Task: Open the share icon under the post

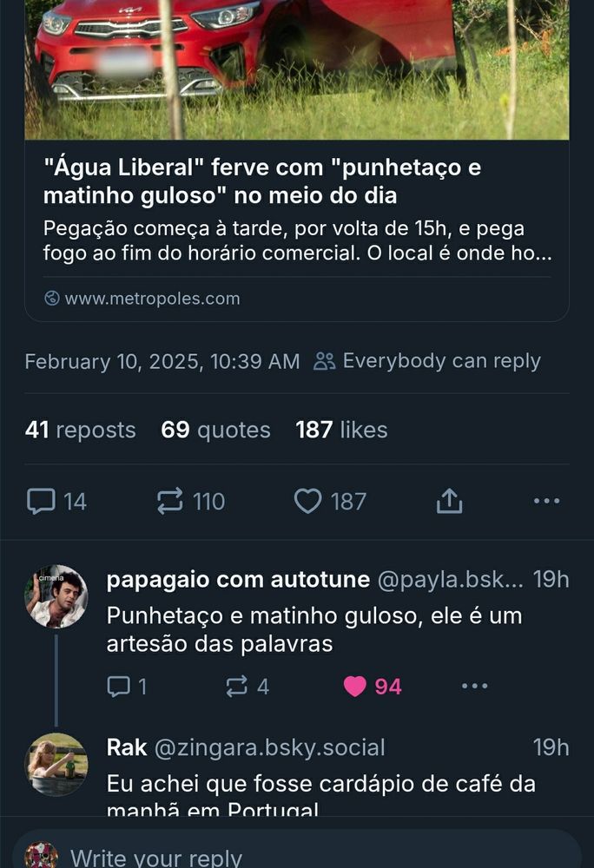Action: click(450, 501)
